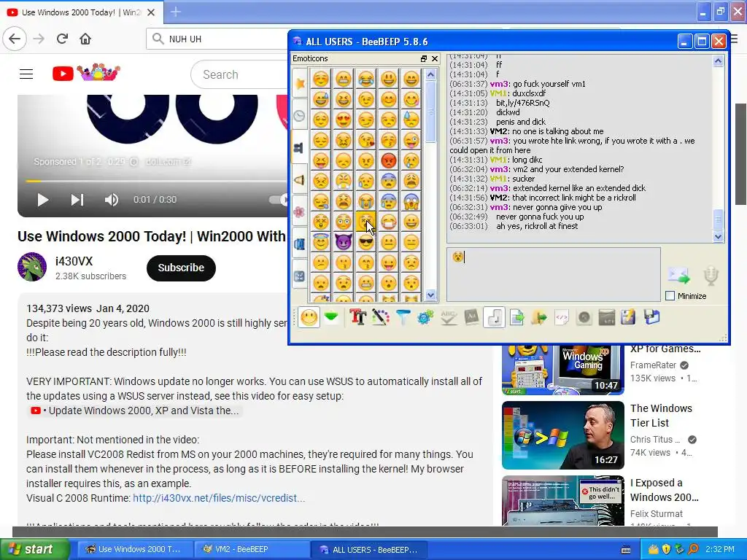Click chat history scroll up arrow
747x560 pixels.
[718, 61]
